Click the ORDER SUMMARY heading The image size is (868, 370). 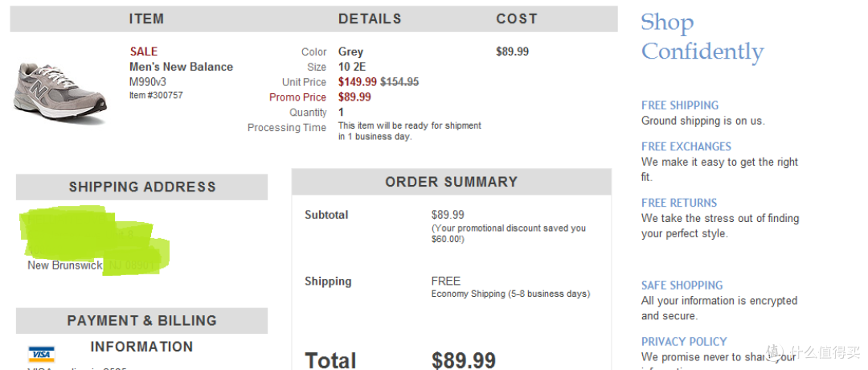452,182
